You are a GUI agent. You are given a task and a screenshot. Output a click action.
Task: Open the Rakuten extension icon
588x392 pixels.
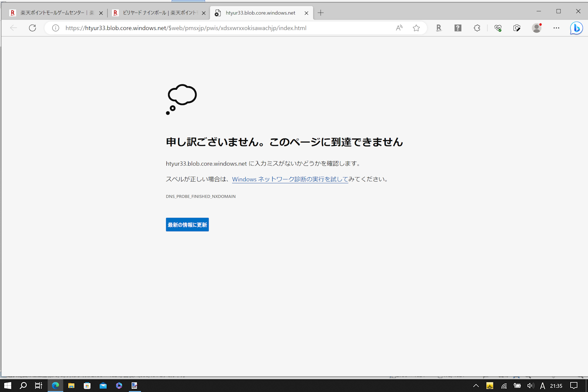click(x=439, y=28)
